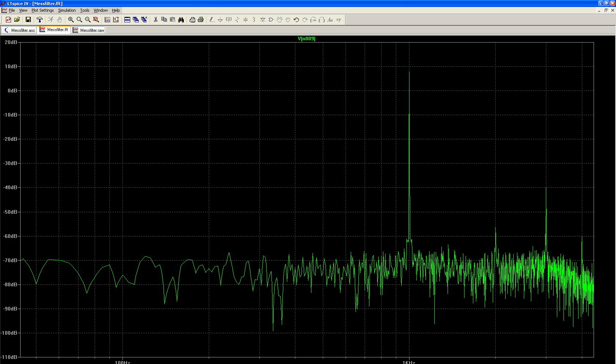This screenshot has width=616, height=364.
Task: Run the simulation with the running man icon
Action: point(51,20)
